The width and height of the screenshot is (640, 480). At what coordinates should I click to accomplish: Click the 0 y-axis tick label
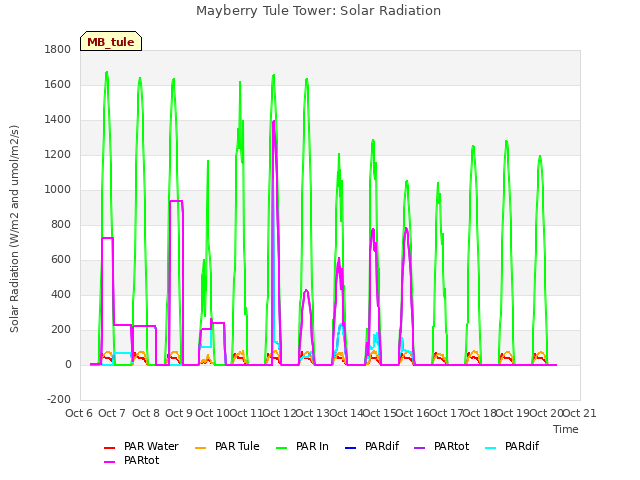[68, 365]
